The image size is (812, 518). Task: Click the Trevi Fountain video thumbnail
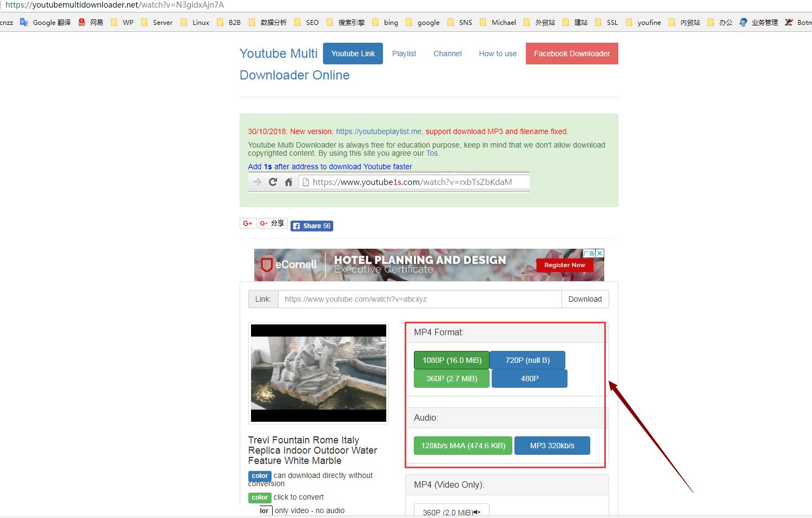[319, 373]
